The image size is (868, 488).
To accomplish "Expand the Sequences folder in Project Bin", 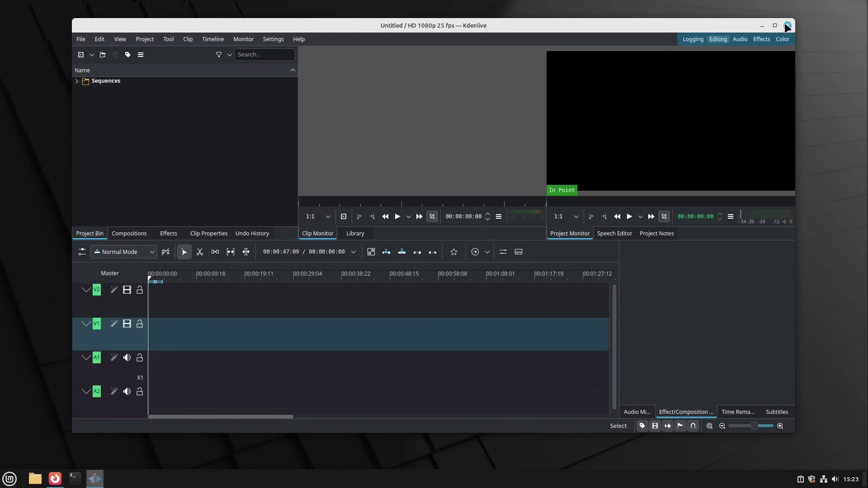I will pos(76,81).
